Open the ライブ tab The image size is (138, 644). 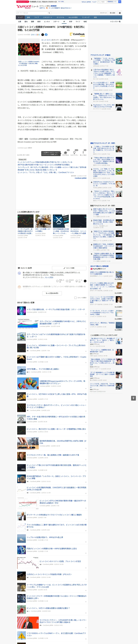pos(37,17)
